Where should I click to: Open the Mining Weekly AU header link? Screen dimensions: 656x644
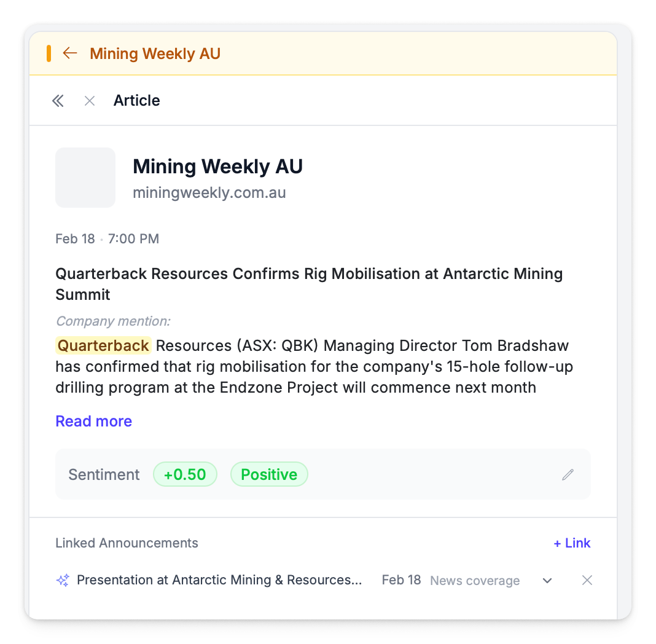[155, 53]
